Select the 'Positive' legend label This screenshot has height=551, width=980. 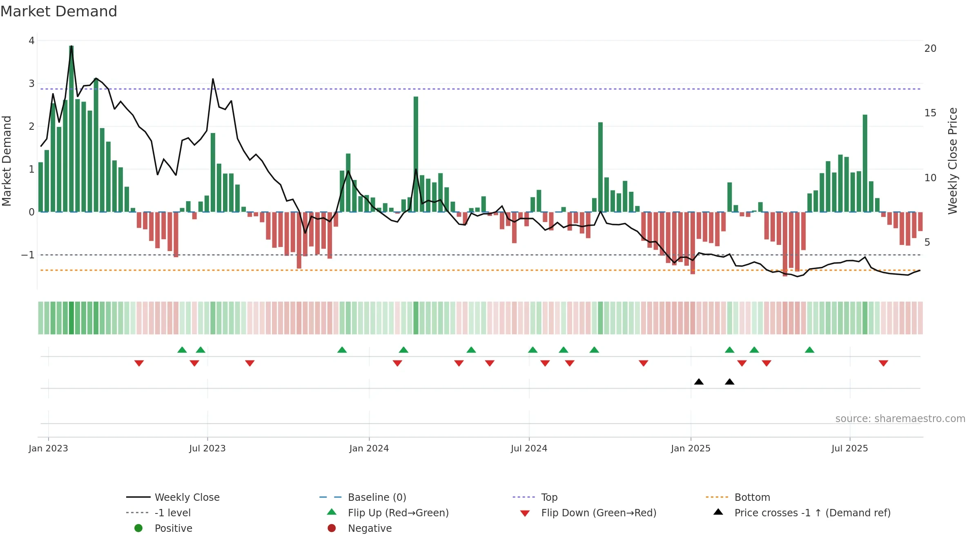click(x=174, y=528)
